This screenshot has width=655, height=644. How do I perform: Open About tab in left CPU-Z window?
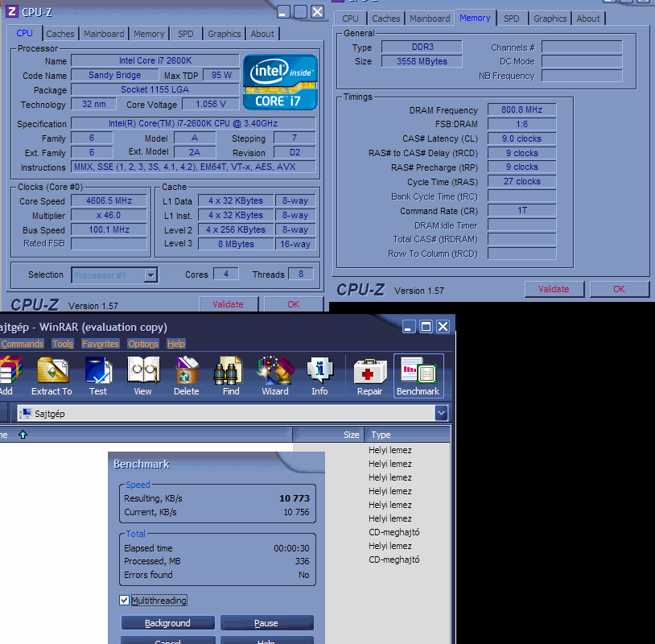(x=262, y=34)
